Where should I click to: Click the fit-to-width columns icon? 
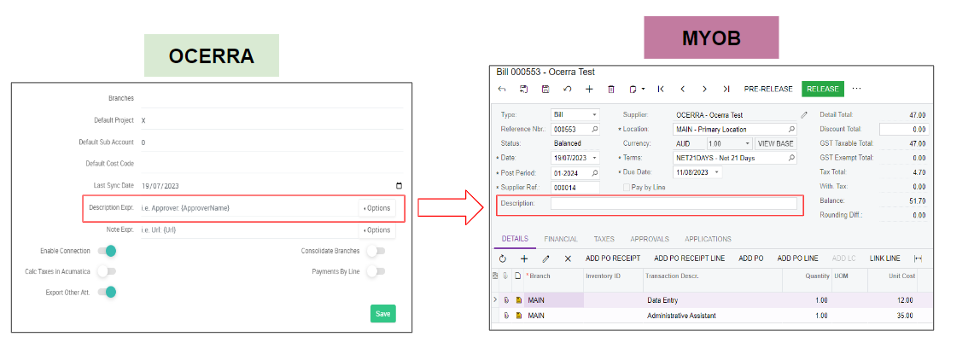point(919,258)
